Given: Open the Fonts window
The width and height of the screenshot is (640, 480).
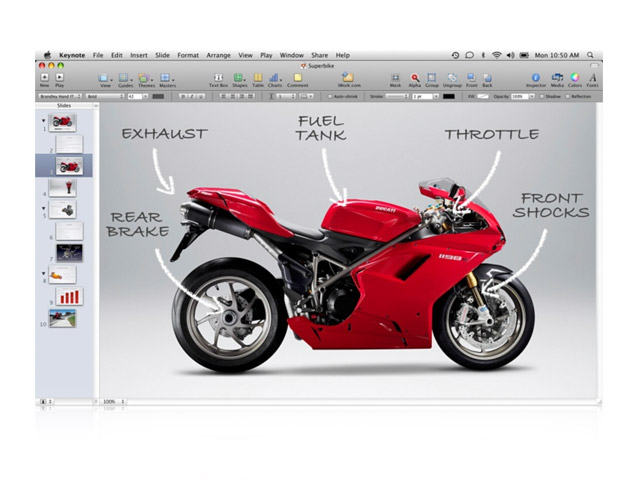Looking at the screenshot, I should [592, 80].
